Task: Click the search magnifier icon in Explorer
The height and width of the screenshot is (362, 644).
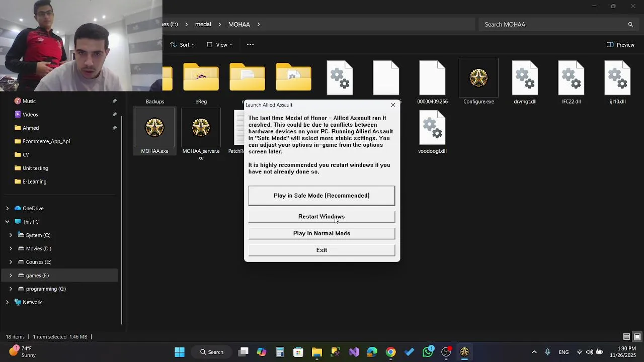Action: point(630,24)
